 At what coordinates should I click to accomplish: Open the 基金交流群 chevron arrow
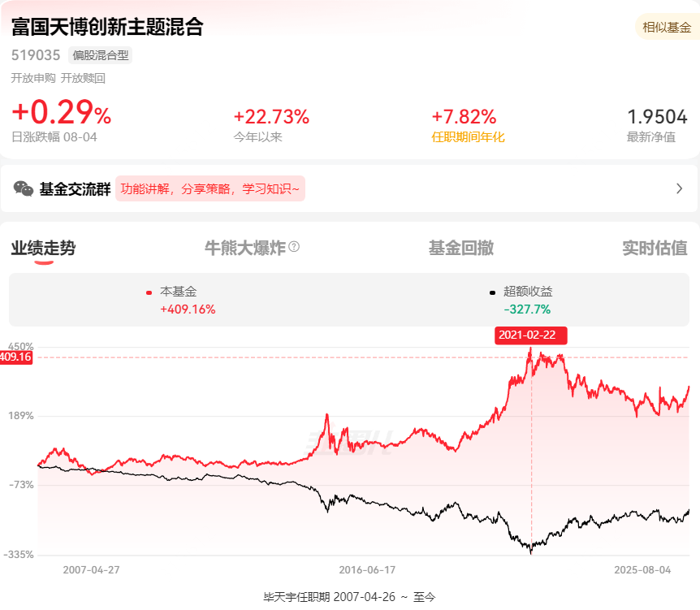tap(679, 189)
